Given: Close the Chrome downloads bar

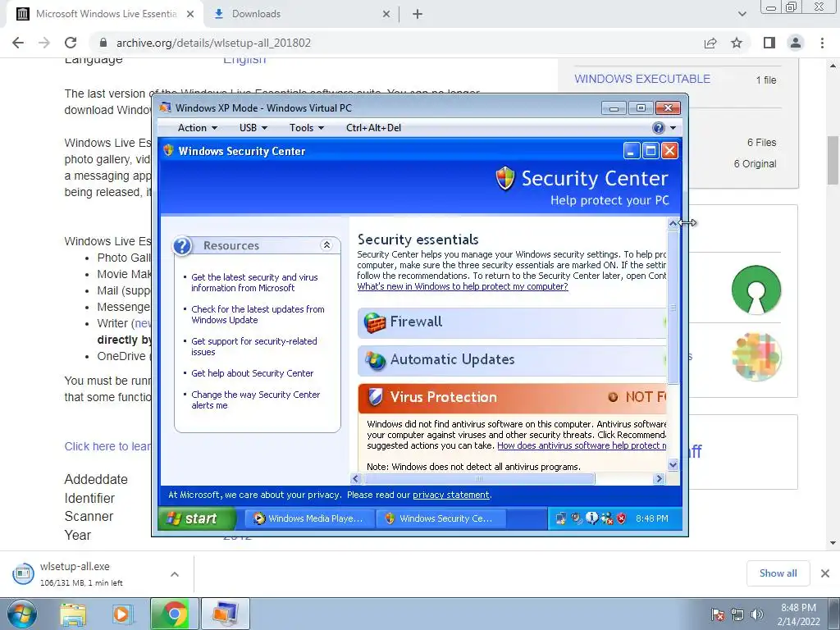Looking at the screenshot, I should pyautogui.click(x=825, y=573).
